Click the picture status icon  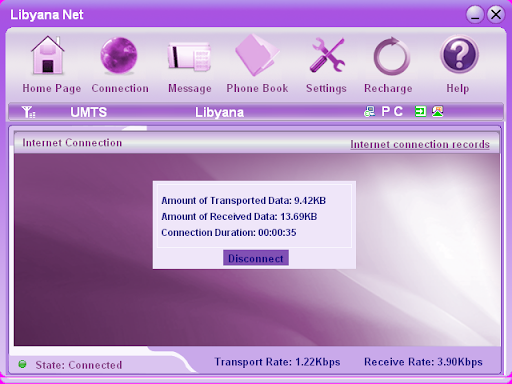point(438,111)
